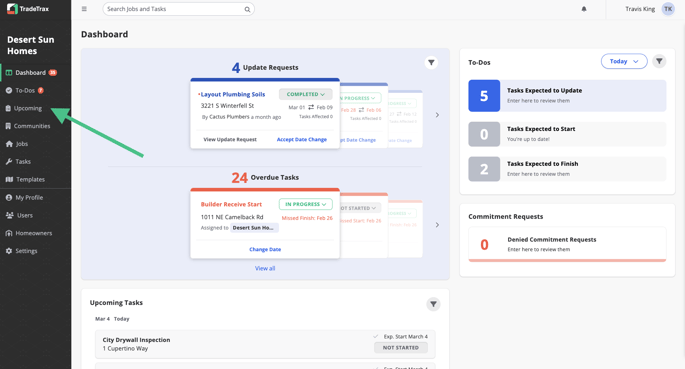Filter the Upcoming Tasks list
This screenshot has height=369, width=685.
coord(433,304)
